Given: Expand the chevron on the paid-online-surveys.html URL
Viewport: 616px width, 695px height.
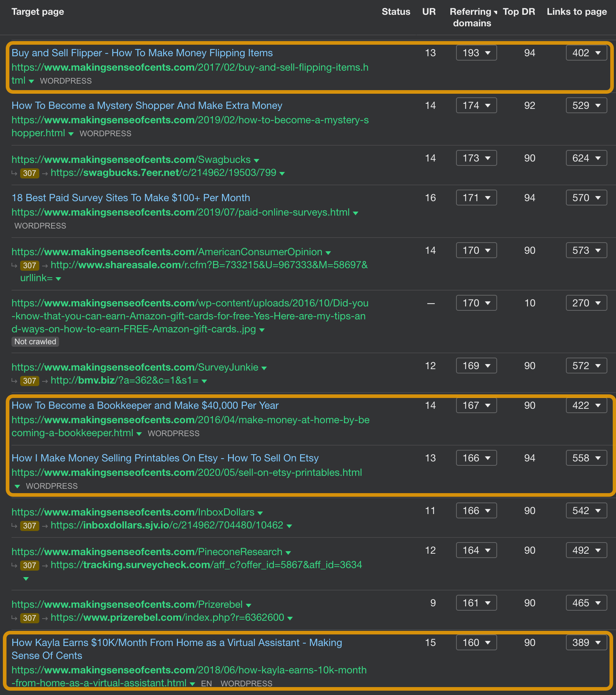Looking at the screenshot, I should (x=356, y=213).
